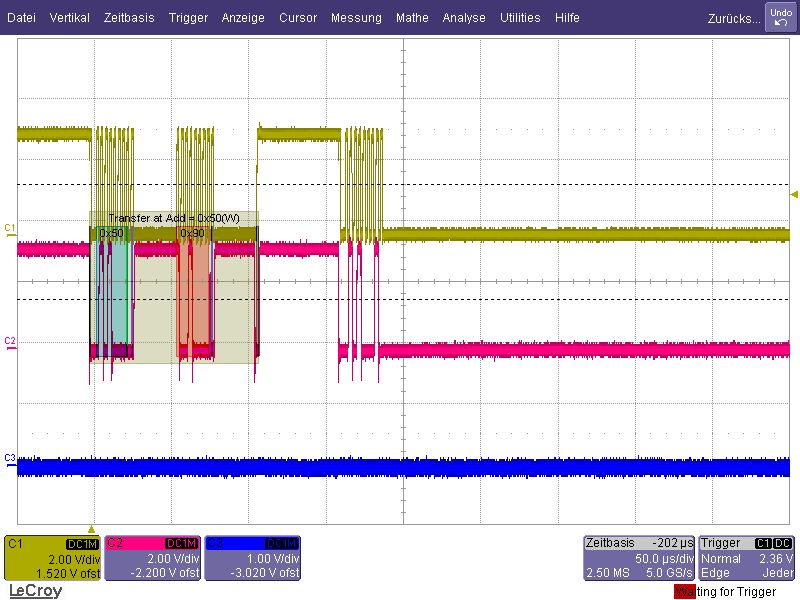This screenshot has width=800, height=600.
Task: Click the Zurücks... label beside Undo
Action: pyautogui.click(x=734, y=19)
